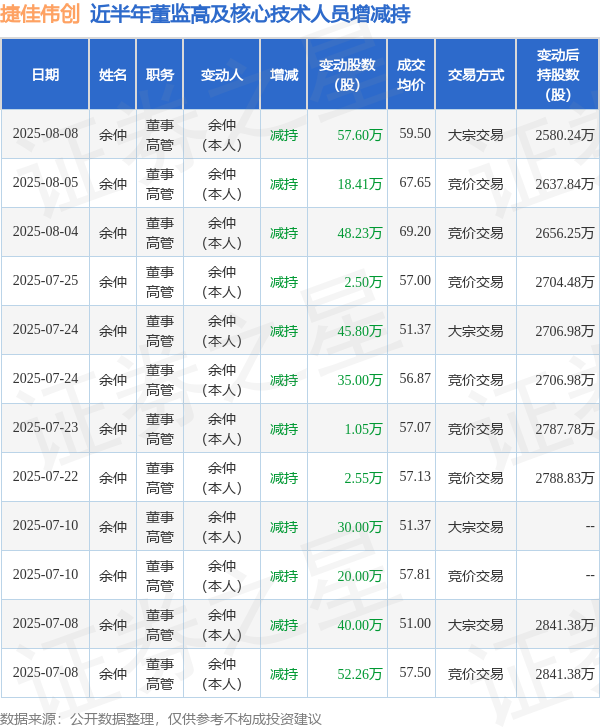
Task: Click the 捷佳伟创 title text
Action: pyautogui.click(x=40, y=14)
